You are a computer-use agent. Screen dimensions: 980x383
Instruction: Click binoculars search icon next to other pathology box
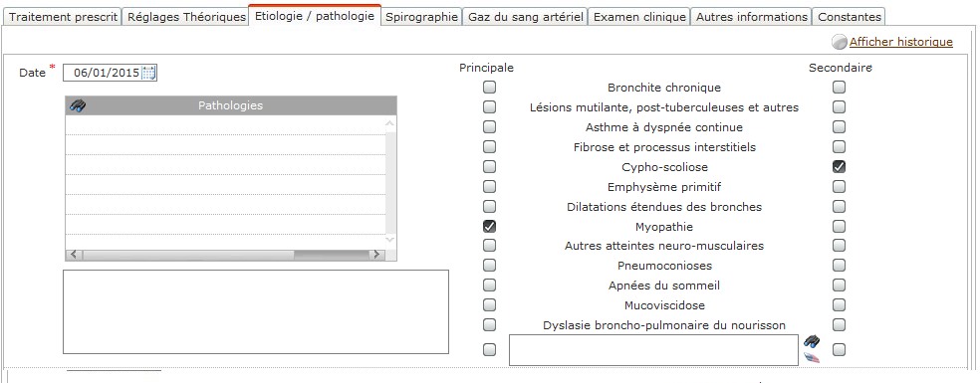[x=812, y=341]
